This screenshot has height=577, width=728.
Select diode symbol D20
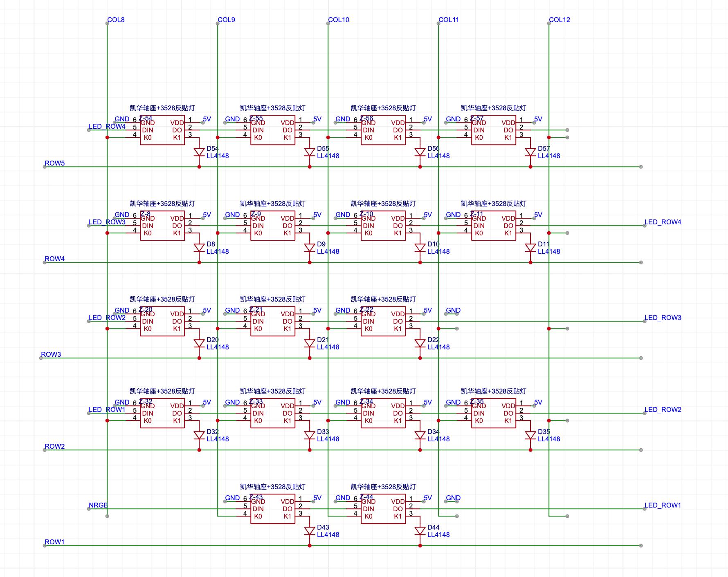[199, 343]
